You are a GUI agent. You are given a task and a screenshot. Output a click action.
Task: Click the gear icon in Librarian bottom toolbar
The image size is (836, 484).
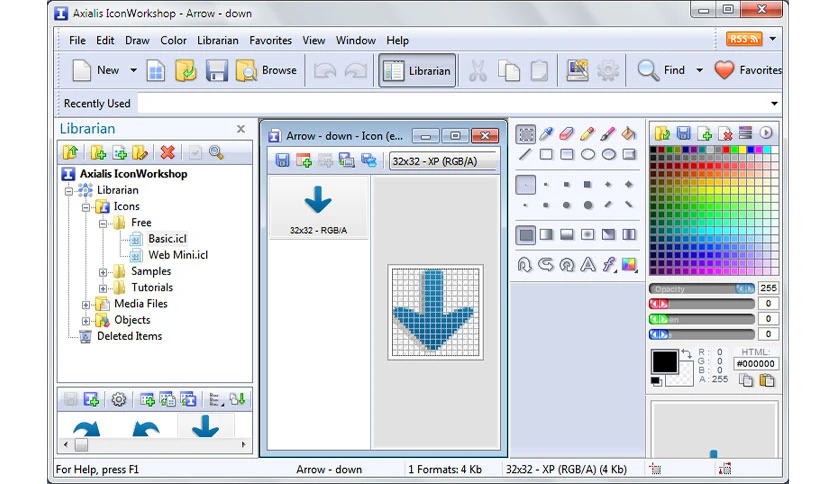pyautogui.click(x=118, y=399)
